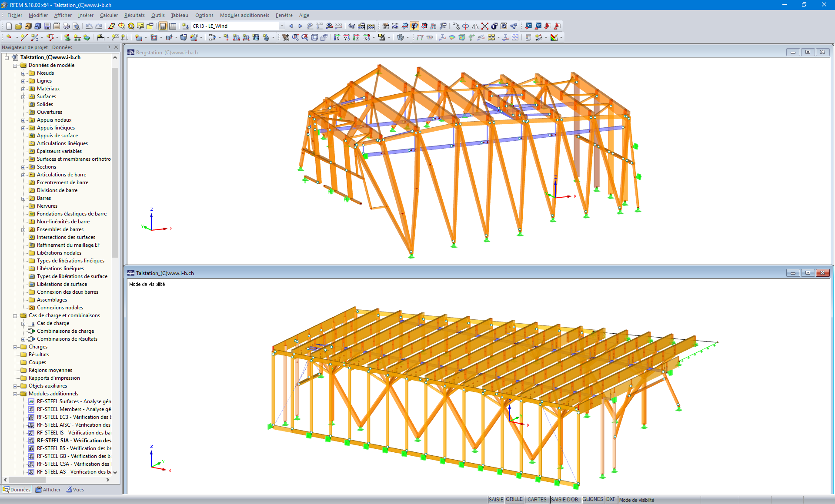The width and height of the screenshot is (835, 504).
Task: Open a model with the Open icon
Action: (x=18, y=26)
